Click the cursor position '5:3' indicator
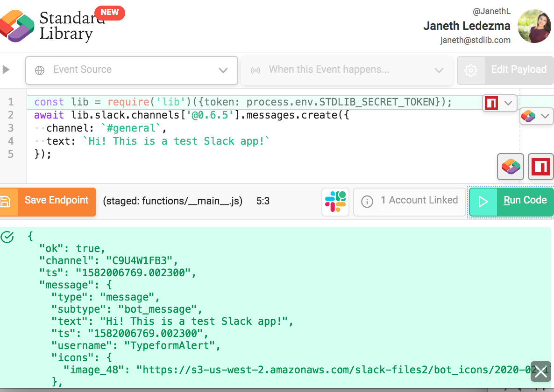554x392 pixels. [263, 201]
